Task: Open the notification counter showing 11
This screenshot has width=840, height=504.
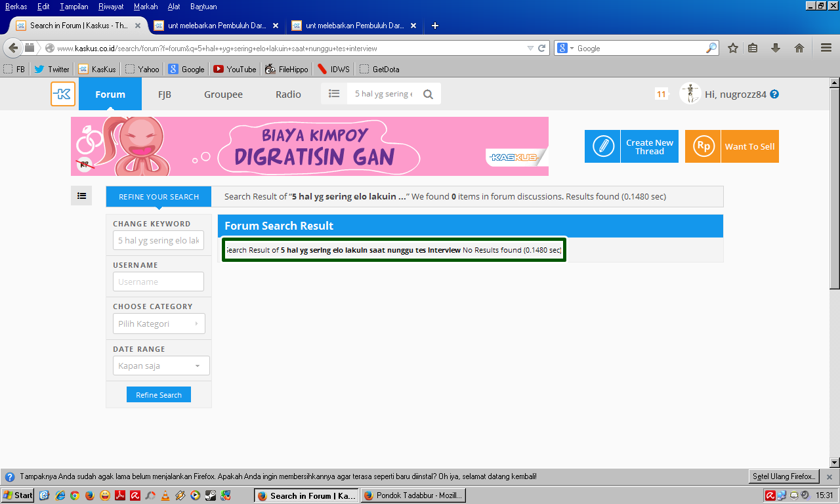Action: coord(661,94)
